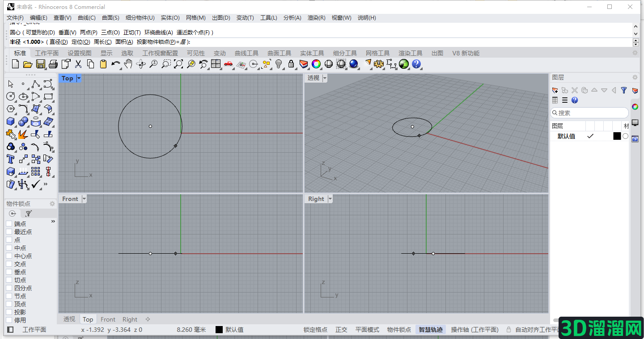
Task: Select the Front viewport tab at bottom
Action: pos(108,319)
